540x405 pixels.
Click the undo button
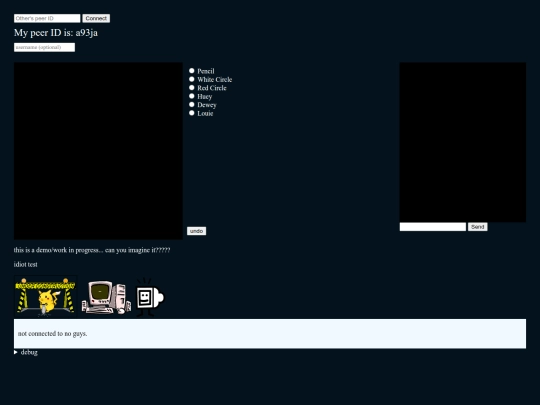196,231
